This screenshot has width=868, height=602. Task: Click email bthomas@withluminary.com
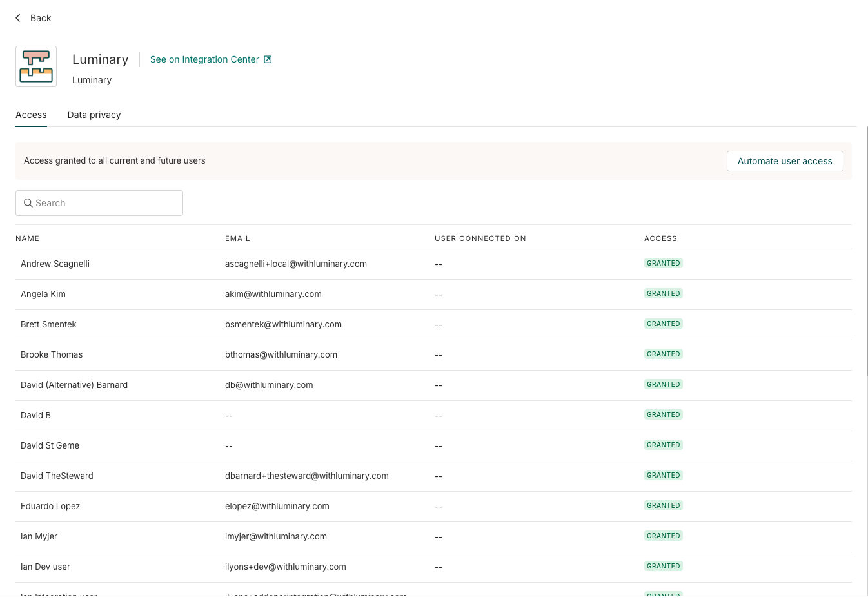tap(281, 354)
